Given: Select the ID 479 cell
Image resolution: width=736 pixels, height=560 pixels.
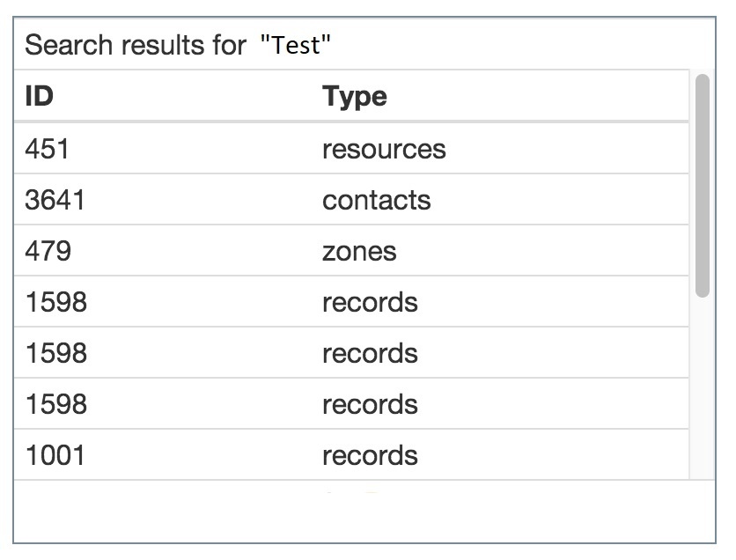Looking at the screenshot, I should 48,251.
